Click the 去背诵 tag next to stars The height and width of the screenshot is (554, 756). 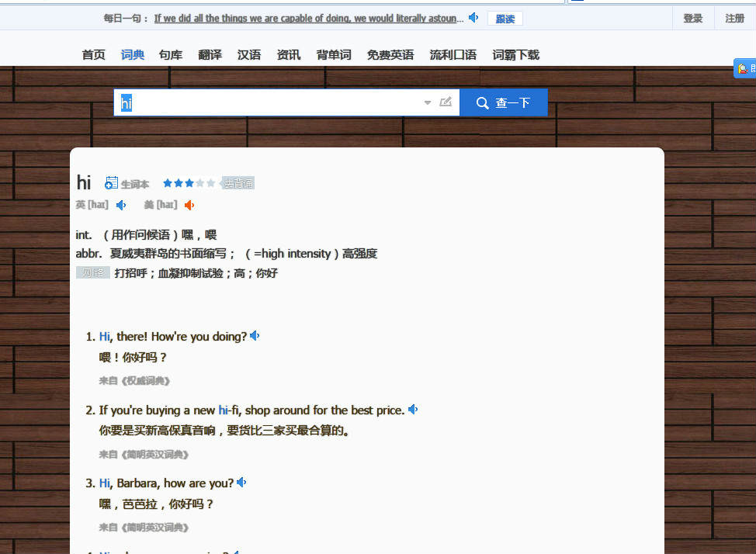tap(238, 183)
